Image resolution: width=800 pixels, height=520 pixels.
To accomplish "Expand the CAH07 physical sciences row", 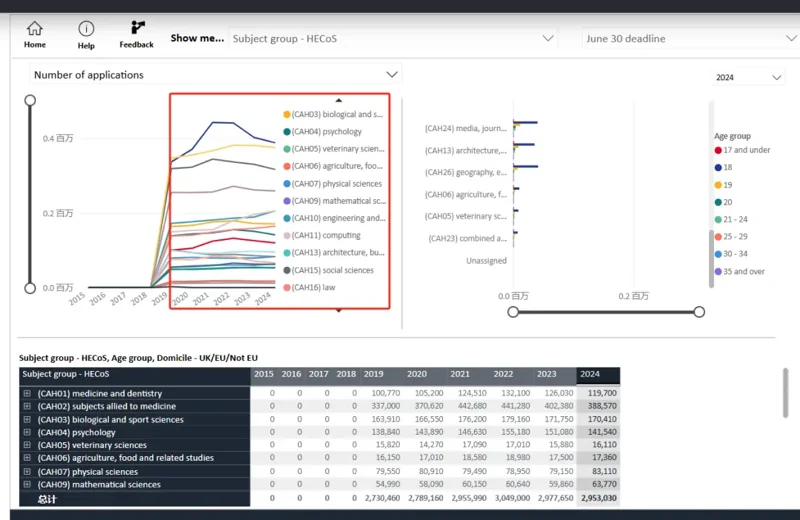I will tap(27, 472).
